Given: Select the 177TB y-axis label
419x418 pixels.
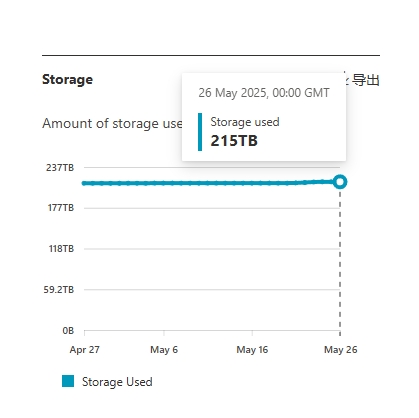Looking at the screenshot, I should click(61, 208).
